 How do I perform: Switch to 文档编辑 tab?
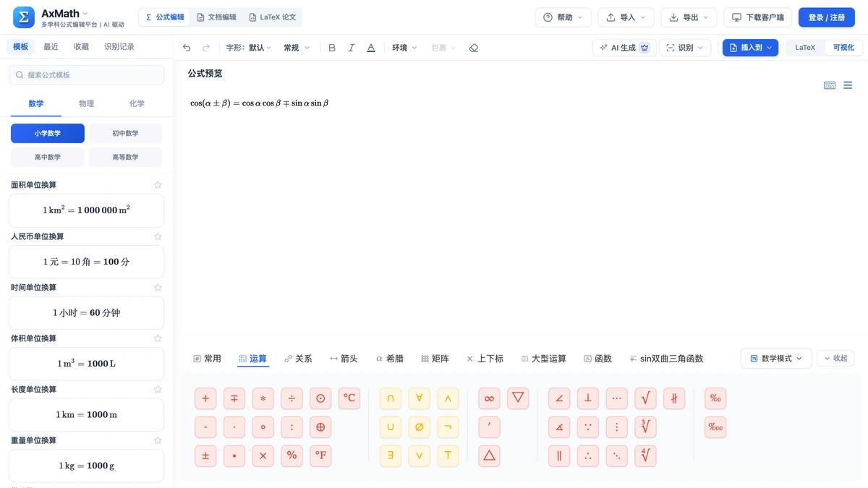coord(217,17)
